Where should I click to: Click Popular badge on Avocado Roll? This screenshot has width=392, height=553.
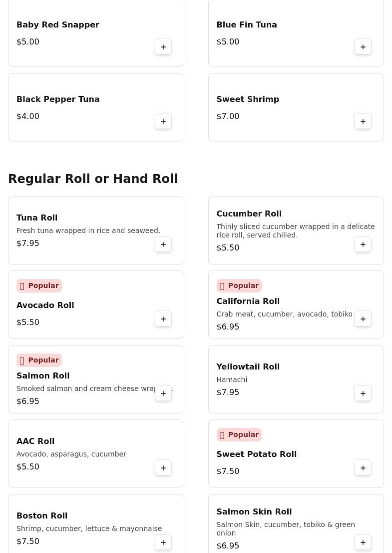click(39, 286)
